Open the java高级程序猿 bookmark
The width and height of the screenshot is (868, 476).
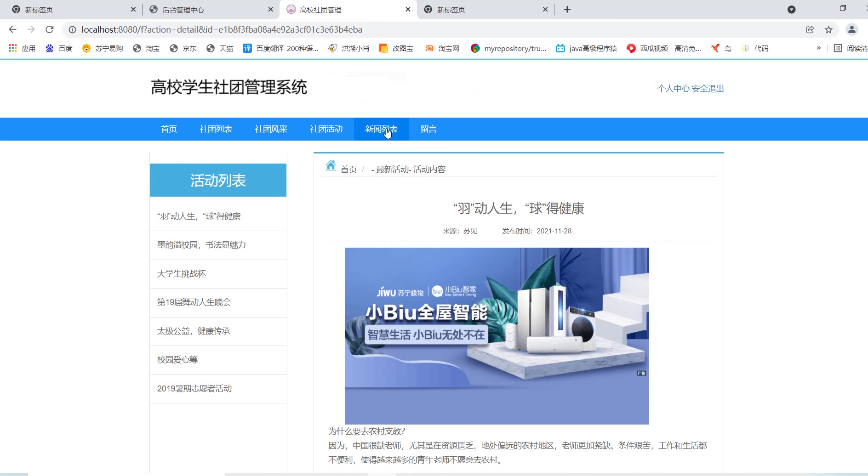(586, 48)
